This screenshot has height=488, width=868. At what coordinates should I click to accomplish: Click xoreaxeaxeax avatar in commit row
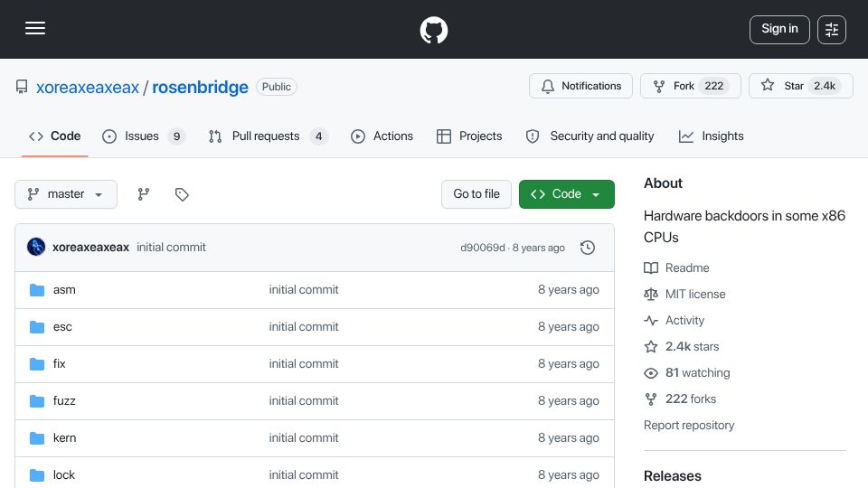(x=36, y=247)
